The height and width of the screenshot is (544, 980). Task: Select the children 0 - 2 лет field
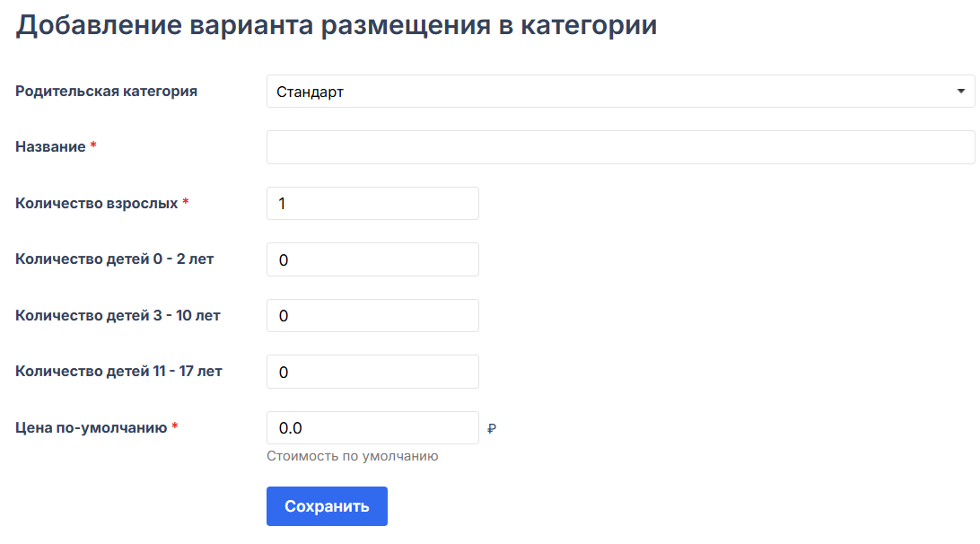(x=372, y=259)
